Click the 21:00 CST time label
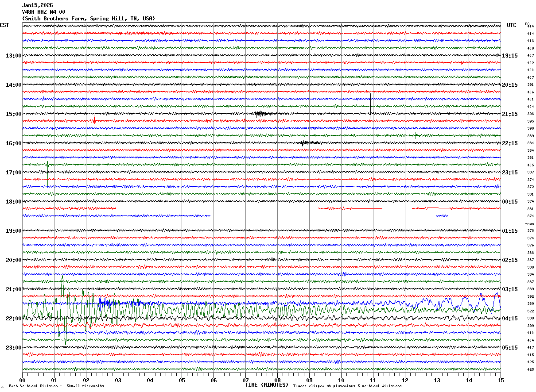536x392 pixels. tap(13, 289)
